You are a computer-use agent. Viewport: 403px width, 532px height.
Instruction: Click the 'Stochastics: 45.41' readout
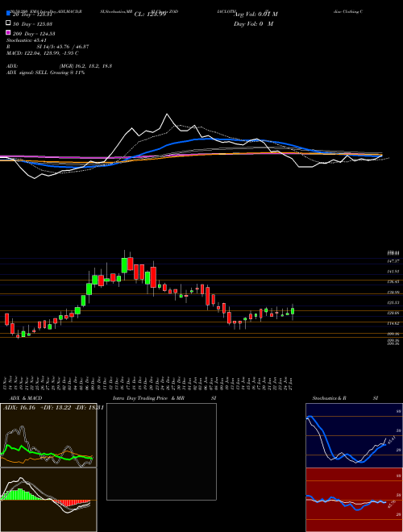point(27,40)
